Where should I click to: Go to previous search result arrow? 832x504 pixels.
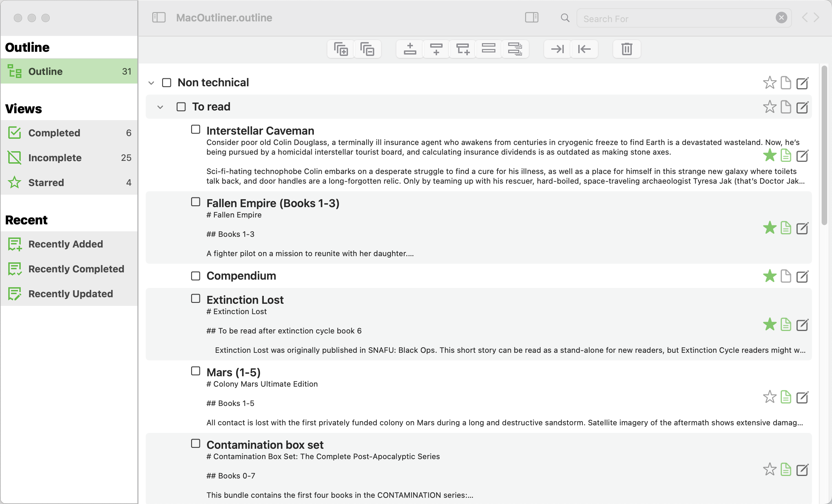(805, 18)
